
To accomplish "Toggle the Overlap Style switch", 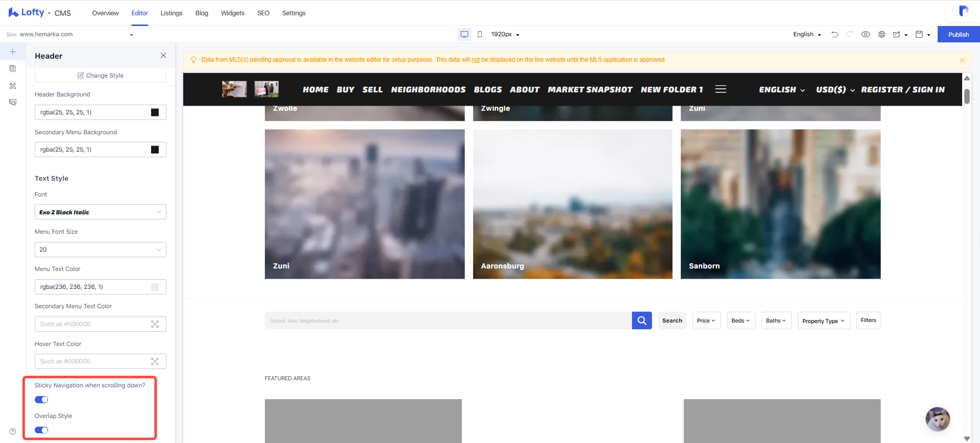I will click(41, 430).
